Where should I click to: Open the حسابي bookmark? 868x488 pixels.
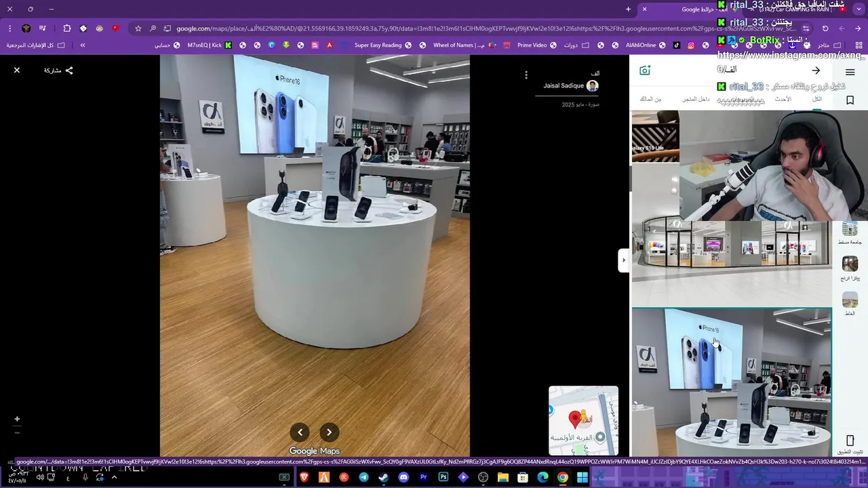[167, 45]
